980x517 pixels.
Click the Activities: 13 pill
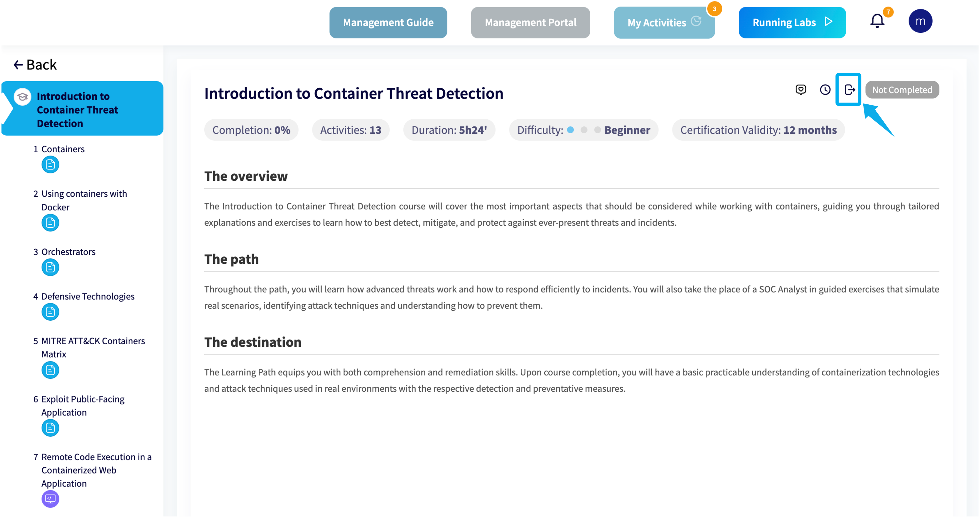click(x=350, y=130)
